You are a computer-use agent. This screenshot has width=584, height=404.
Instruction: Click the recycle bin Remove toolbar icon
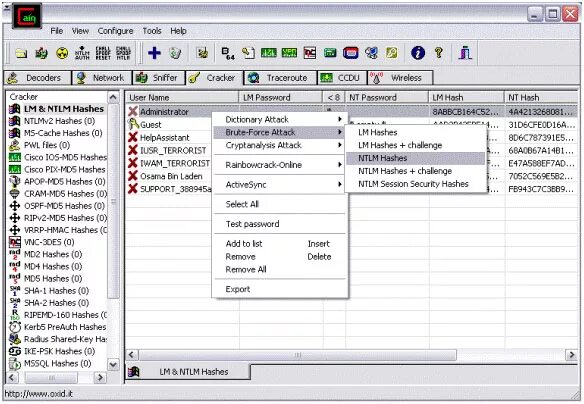click(x=175, y=53)
